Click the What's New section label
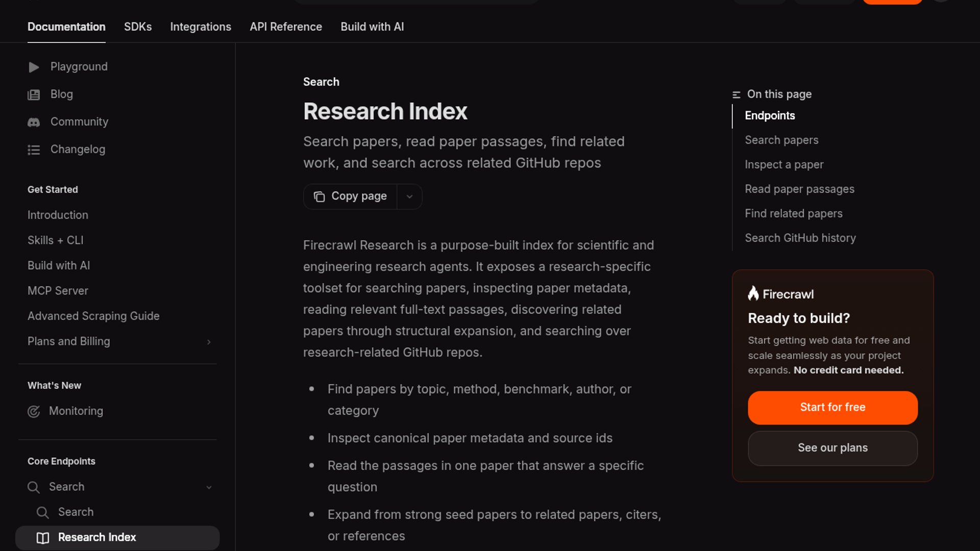The height and width of the screenshot is (551, 980). click(x=54, y=386)
